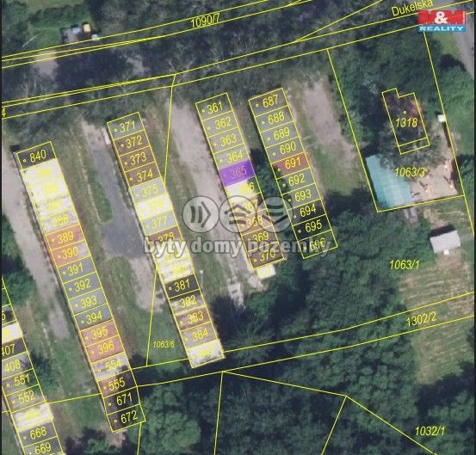
Task: Click parcel 690
Action: coord(286,149)
